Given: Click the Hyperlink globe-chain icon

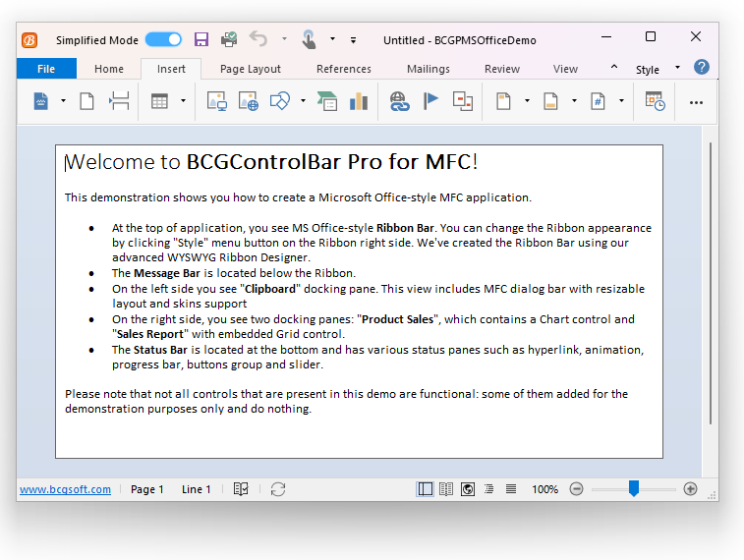Looking at the screenshot, I should 399,101.
